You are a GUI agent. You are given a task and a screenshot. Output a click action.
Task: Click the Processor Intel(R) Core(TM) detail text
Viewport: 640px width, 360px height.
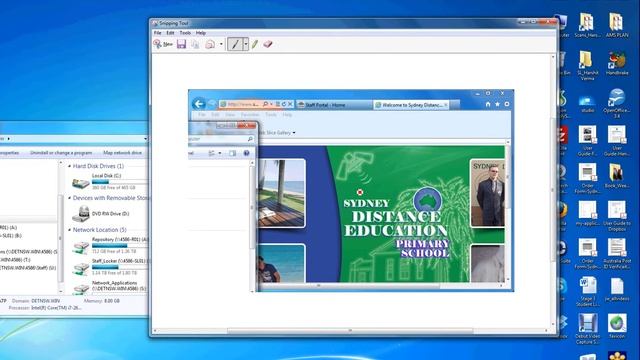pos(45,308)
